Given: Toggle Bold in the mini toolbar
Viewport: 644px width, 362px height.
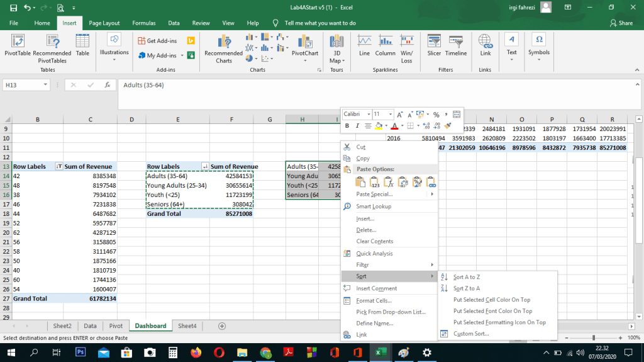Looking at the screenshot, I should coord(347,126).
